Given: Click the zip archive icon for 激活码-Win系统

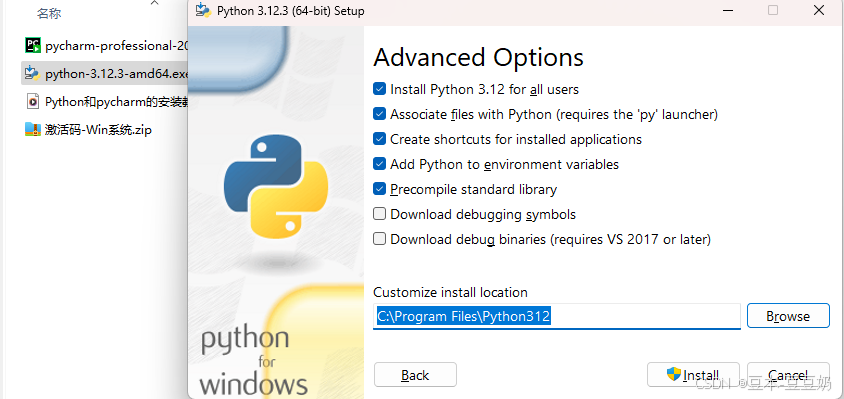Looking at the screenshot, I should (33, 129).
